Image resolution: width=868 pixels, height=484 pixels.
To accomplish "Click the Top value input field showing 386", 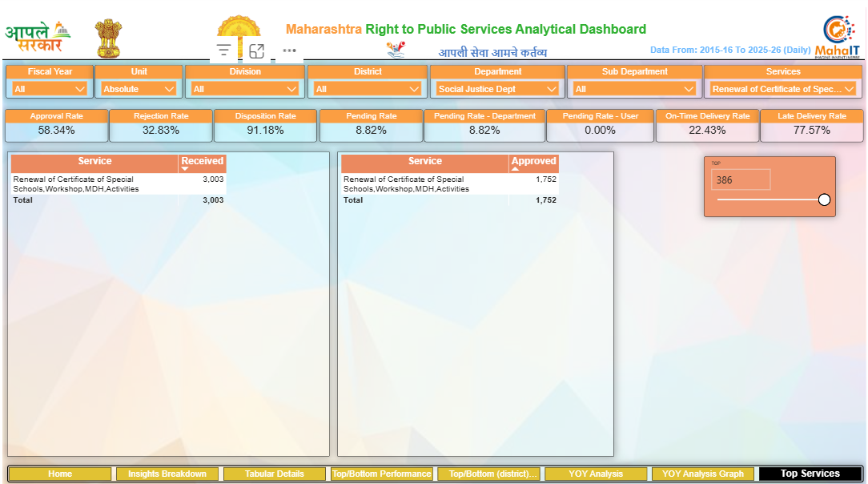I will (x=741, y=180).
